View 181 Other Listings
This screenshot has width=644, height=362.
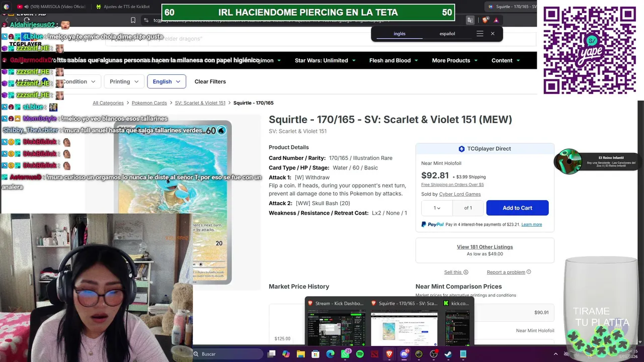pyautogui.click(x=485, y=247)
